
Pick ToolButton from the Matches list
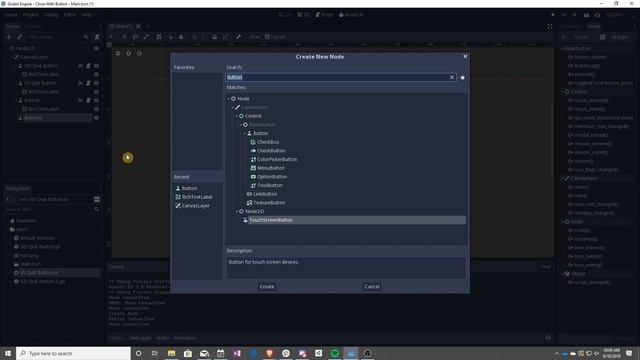[269, 185]
